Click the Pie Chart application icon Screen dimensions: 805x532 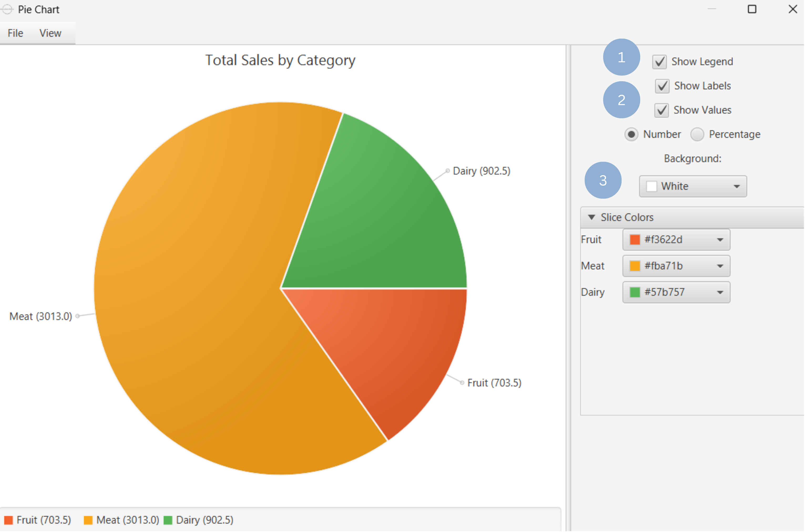click(x=7, y=9)
